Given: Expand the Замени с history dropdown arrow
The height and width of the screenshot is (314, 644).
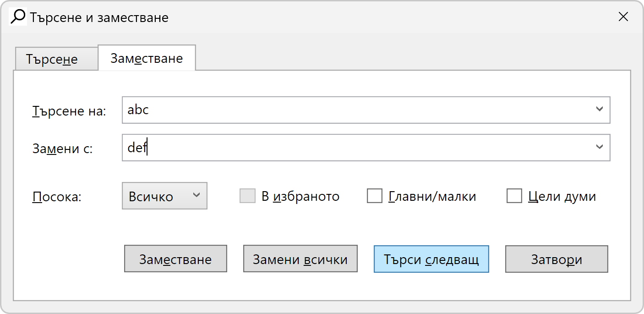Looking at the screenshot, I should pyautogui.click(x=599, y=147).
